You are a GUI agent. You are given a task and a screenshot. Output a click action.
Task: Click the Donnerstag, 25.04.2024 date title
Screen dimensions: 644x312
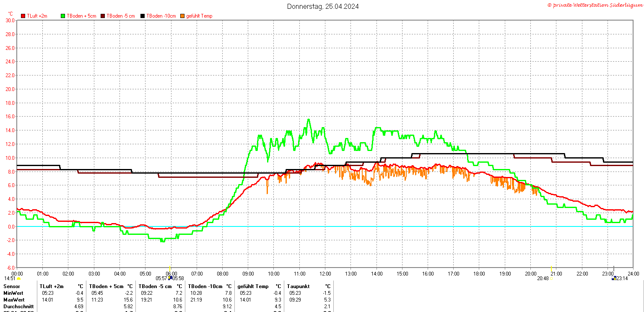coord(323,6)
